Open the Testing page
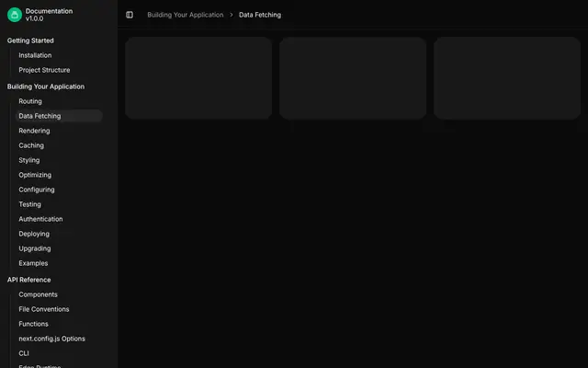Screen dimensions: 588x368 [30, 204]
